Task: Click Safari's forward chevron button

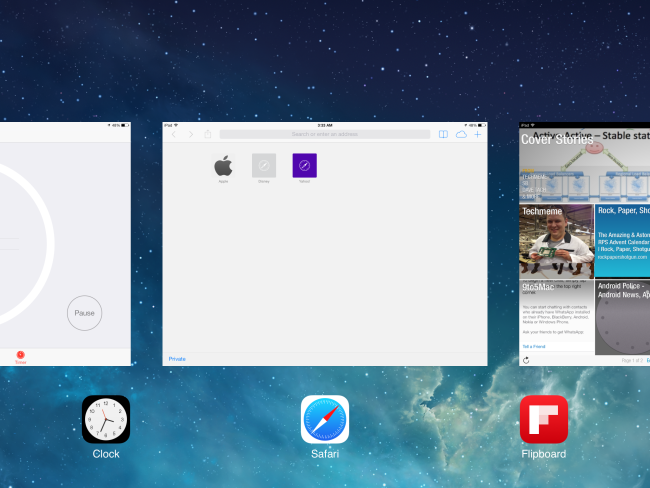Action: (190, 134)
